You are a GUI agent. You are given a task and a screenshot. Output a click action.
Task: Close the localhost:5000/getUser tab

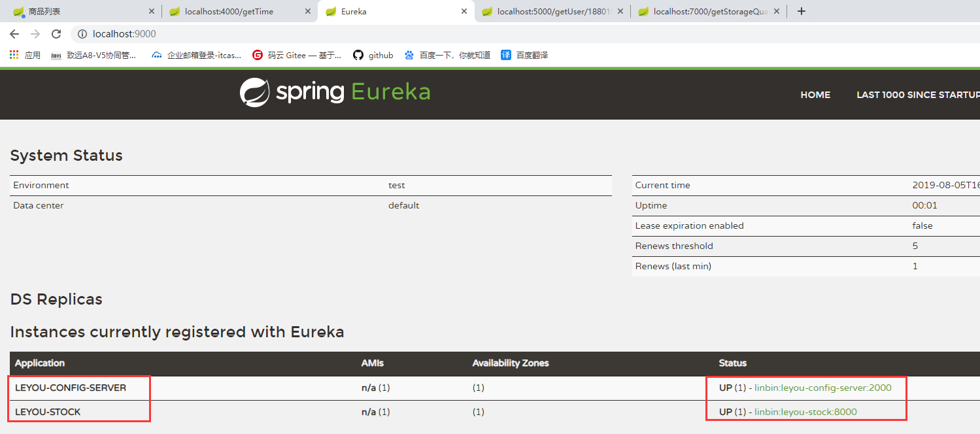620,12
